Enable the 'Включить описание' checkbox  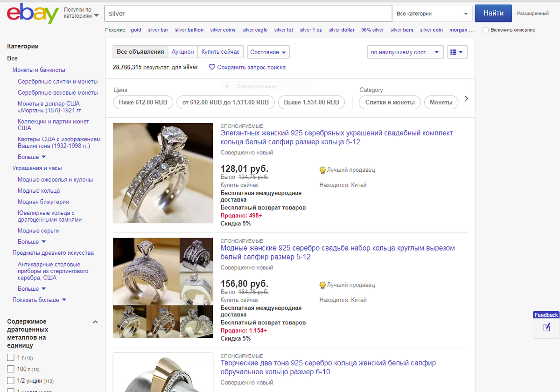tap(486, 30)
